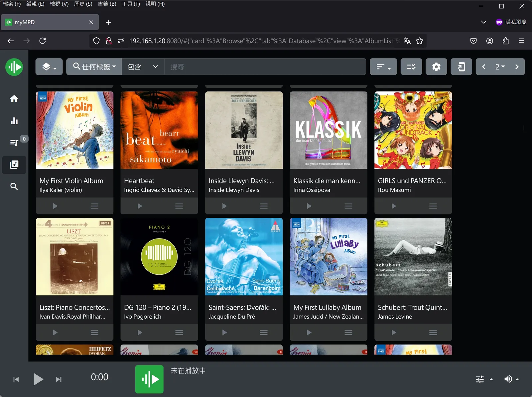Play Saint-Saens; Dvořák album
Image resolution: width=532 pixels, height=397 pixels.
coord(224,333)
